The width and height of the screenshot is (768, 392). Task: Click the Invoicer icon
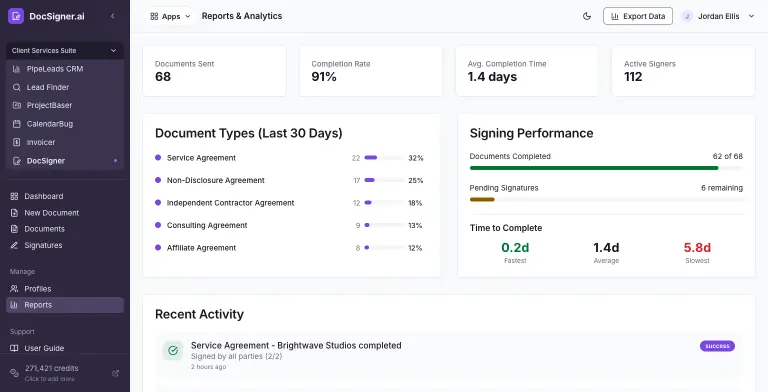pos(16,142)
